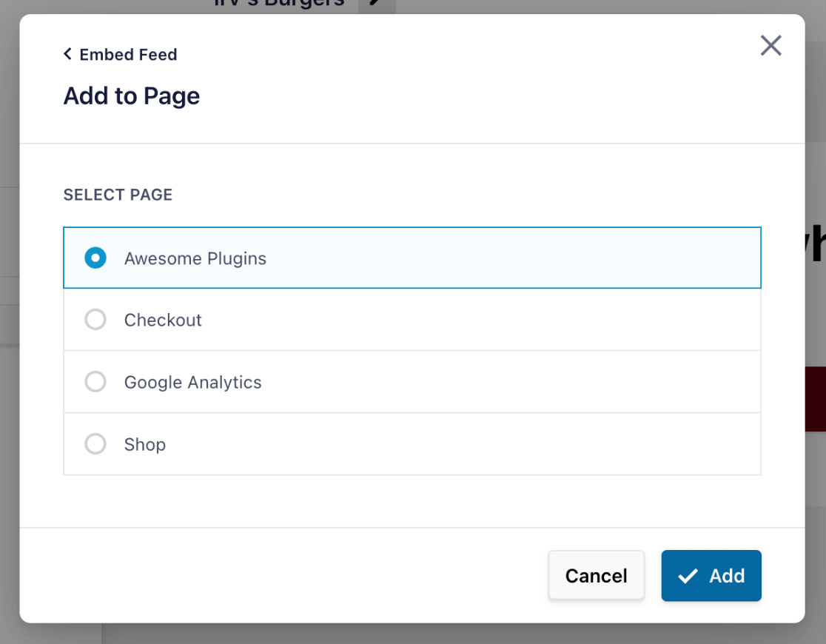Select the Checkout radio button
Image resolution: width=826 pixels, height=644 pixels.
[x=95, y=319]
